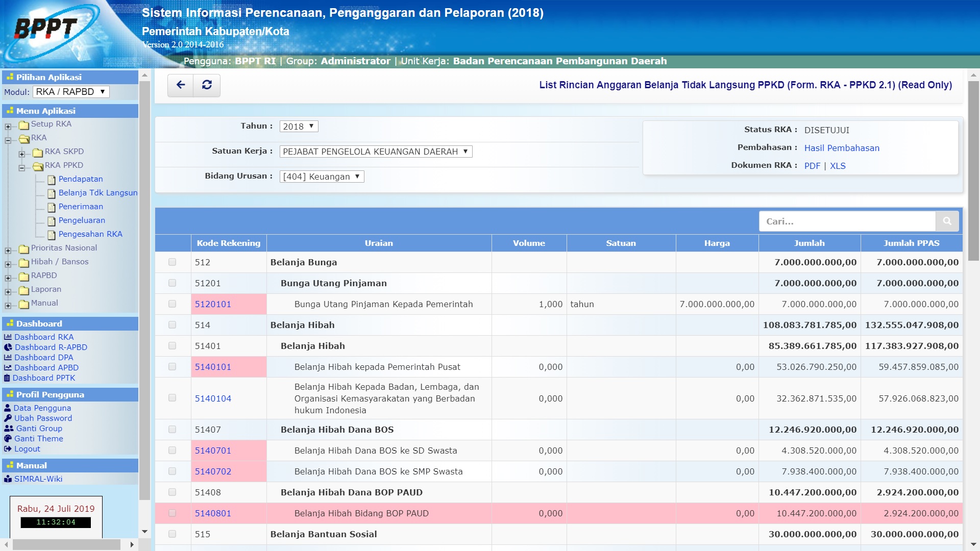
Task: Open the Pengesahan RKA menu item
Action: [89, 234]
